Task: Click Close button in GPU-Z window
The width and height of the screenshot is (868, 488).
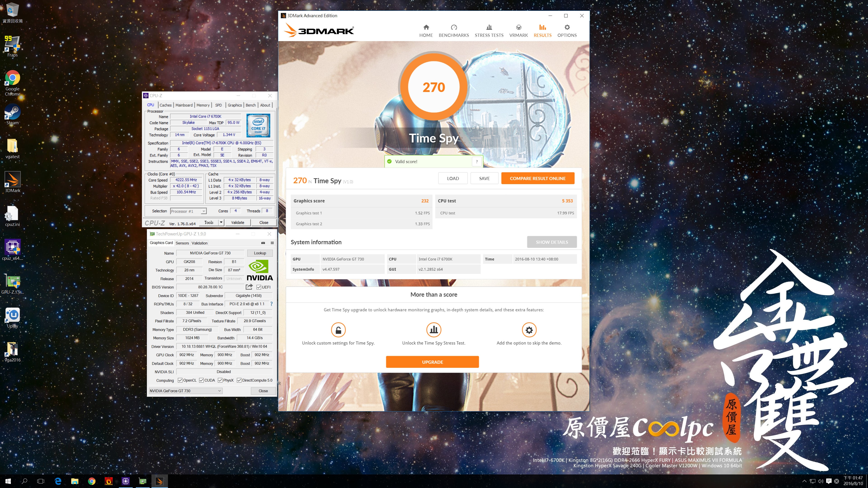Action: point(263,391)
